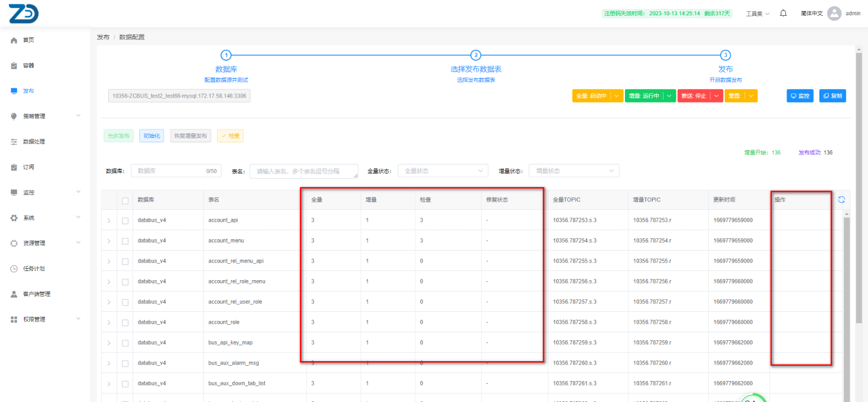This screenshot has width=868, height=402.
Task: Click the 首页 home icon in sidebar
Action: [14, 40]
